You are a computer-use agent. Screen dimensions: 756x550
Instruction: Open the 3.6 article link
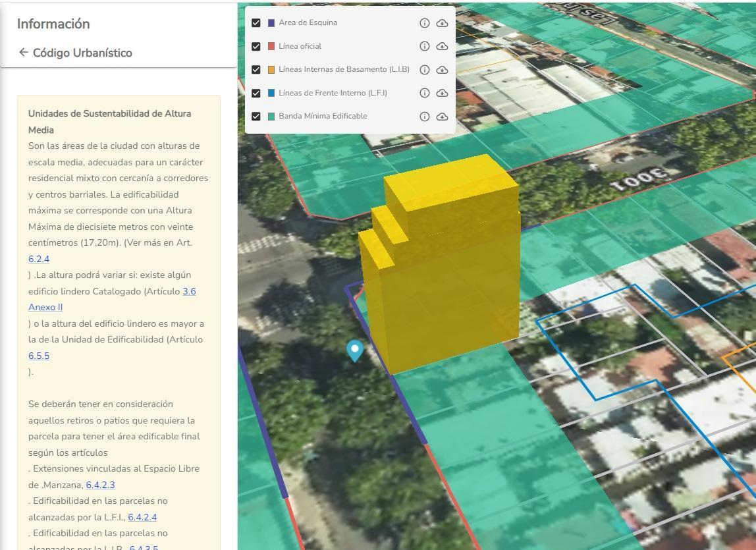click(189, 291)
